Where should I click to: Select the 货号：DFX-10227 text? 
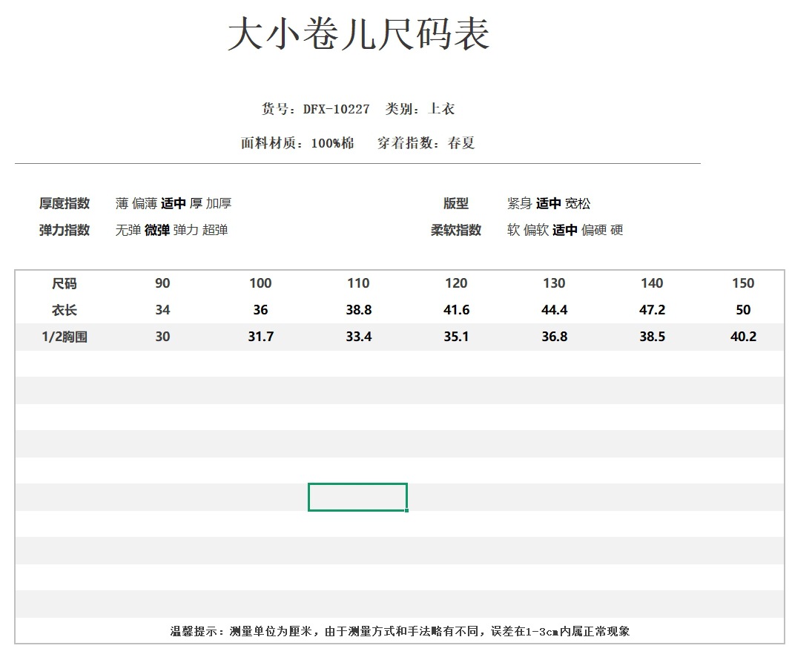click(315, 109)
